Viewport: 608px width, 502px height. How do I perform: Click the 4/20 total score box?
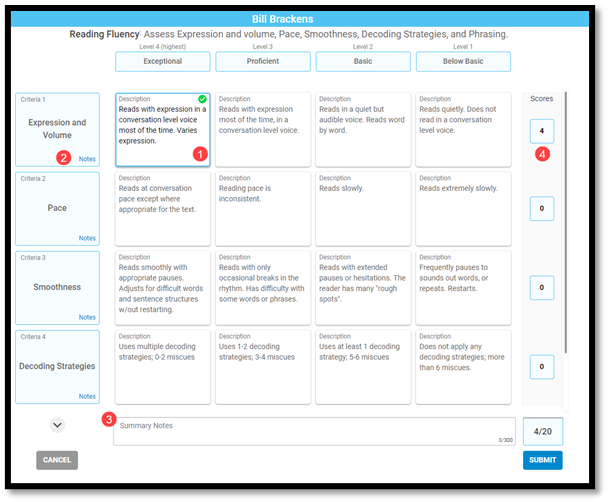(543, 431)
